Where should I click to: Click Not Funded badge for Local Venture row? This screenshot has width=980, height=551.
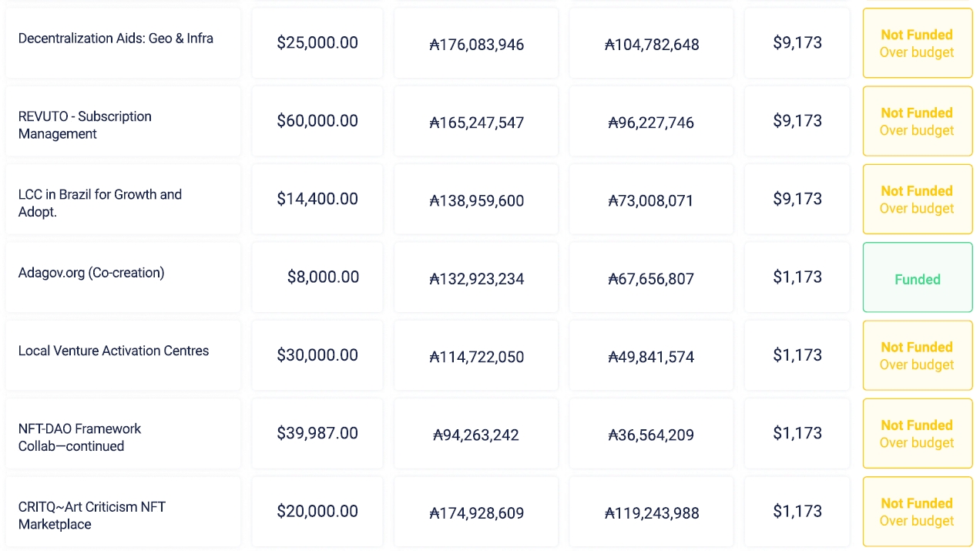(x=917, y=355)
